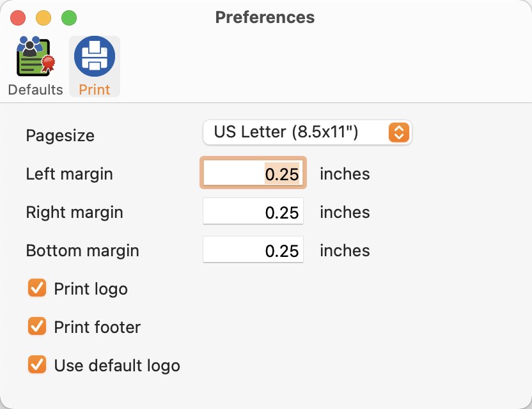Click the Preferences window title

pos(265,17)
